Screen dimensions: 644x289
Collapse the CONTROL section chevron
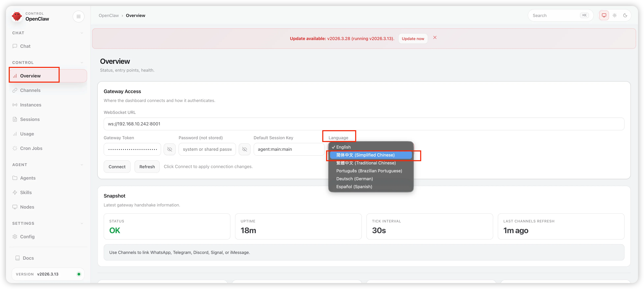coord(82,63)
